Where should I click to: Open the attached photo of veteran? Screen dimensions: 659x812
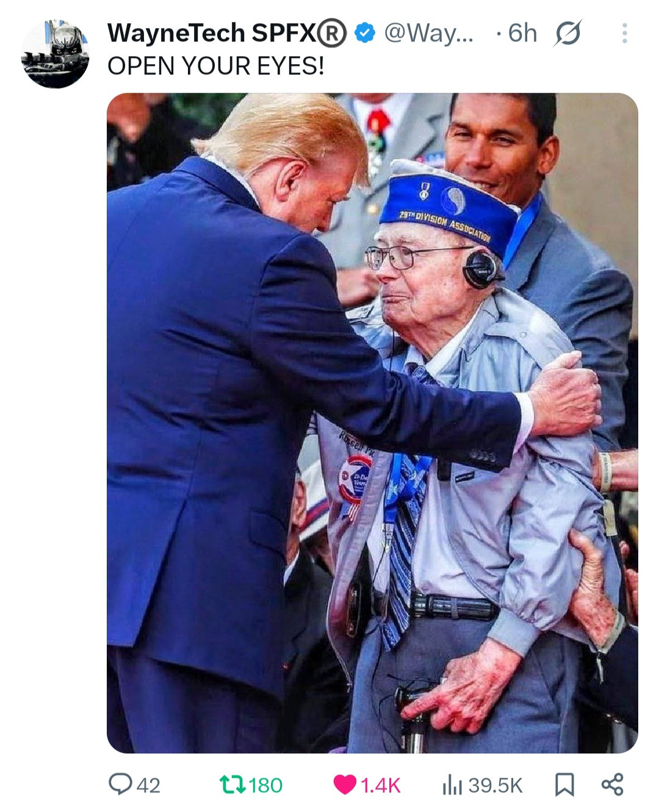[372, 422]
